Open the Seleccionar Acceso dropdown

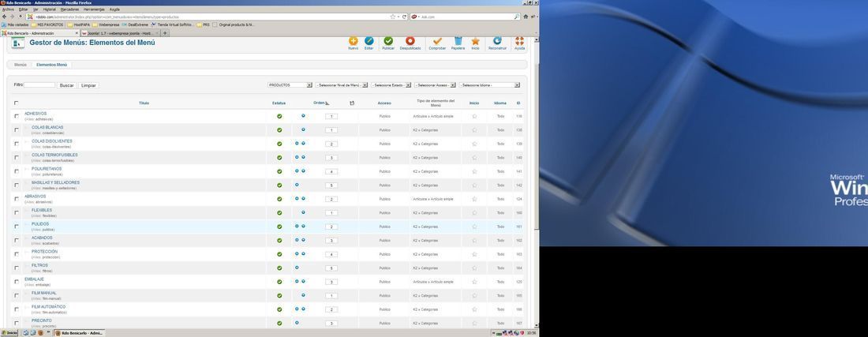435,85
